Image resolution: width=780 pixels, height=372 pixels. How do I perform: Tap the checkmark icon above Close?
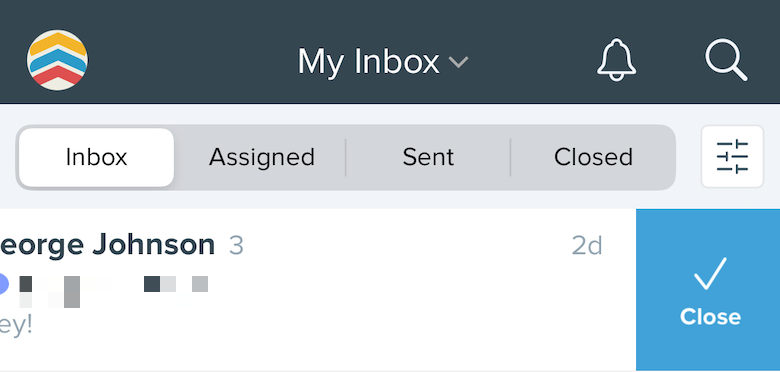click(x=710, y=274)
